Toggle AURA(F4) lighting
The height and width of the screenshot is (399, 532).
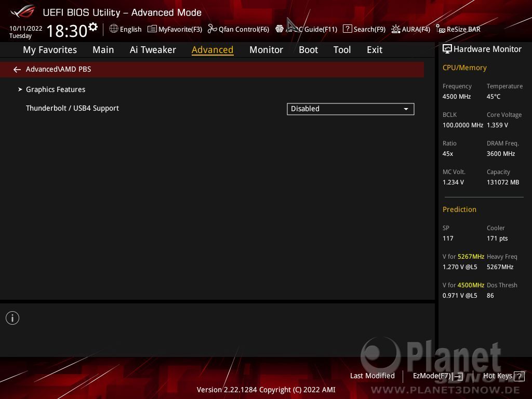point(410,29)
